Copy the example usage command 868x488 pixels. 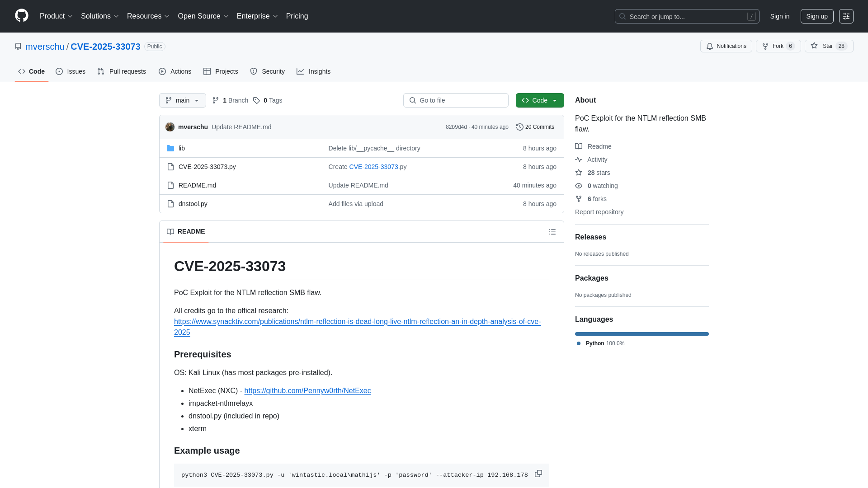[538, 474]
